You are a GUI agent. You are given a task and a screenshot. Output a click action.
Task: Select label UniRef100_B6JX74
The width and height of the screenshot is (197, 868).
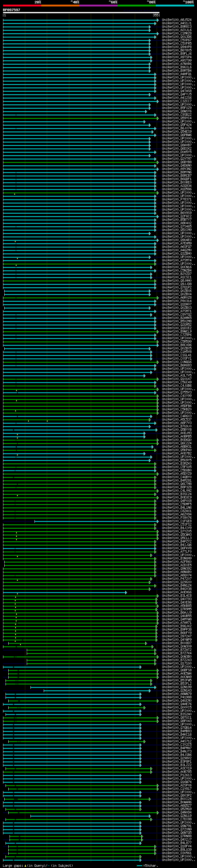coord(177,128)
